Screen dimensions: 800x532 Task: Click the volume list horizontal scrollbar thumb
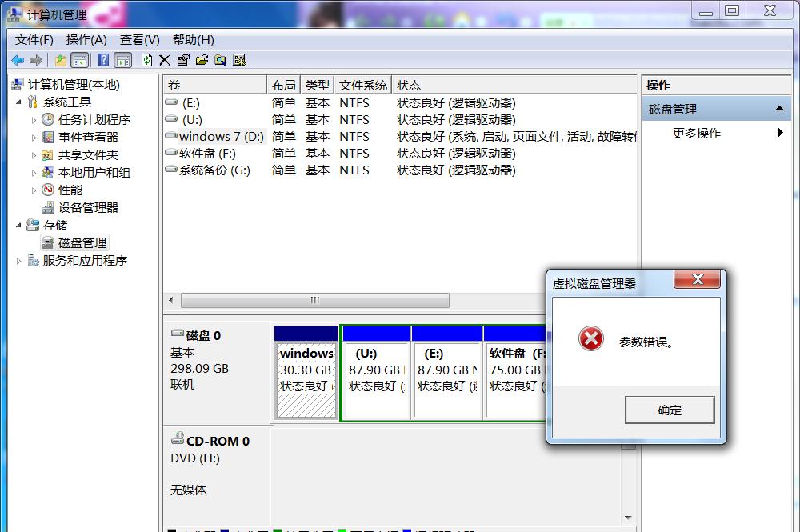point(314,300)
